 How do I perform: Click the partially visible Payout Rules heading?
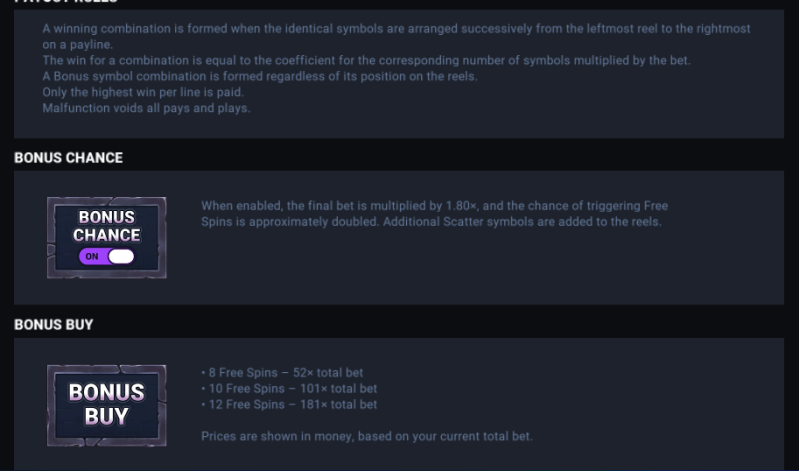(x=66, y=2)
